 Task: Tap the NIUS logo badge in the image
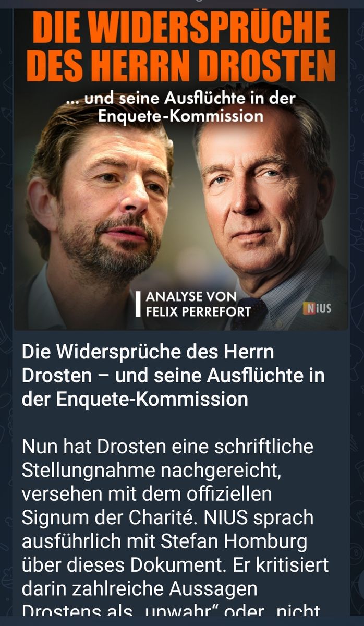317,309
